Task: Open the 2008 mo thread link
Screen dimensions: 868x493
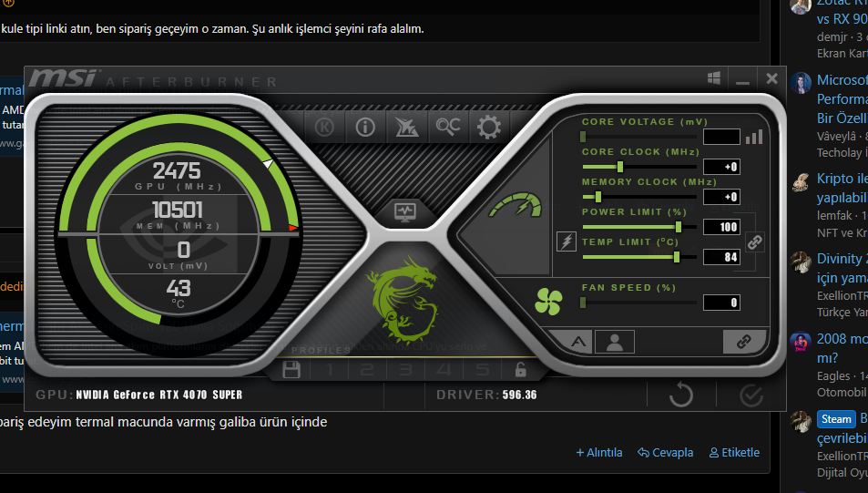Action: (x=842, y=348)
